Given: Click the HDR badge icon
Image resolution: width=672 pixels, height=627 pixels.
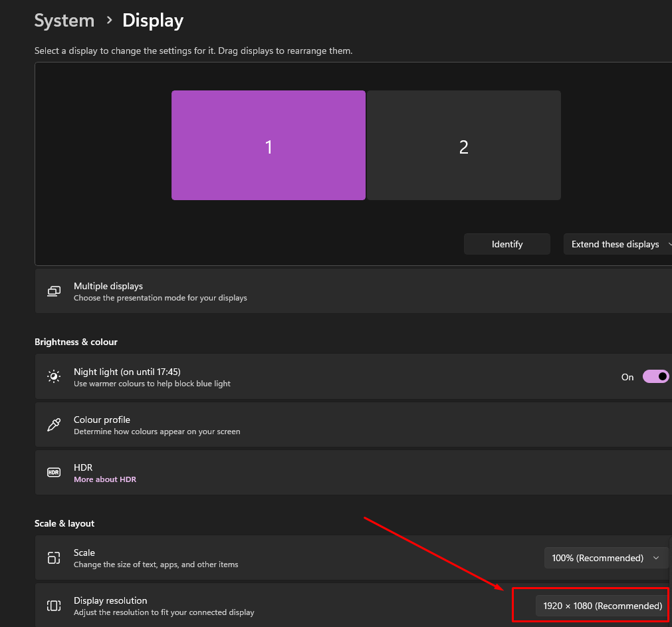Looking at the screenshot, I should [54, 472].
